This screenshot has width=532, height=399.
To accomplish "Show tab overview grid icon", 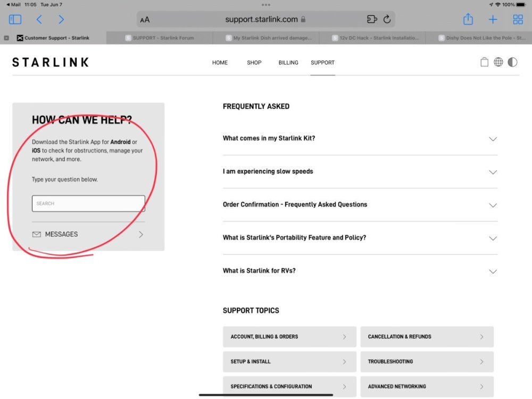I will coord(518,20).
